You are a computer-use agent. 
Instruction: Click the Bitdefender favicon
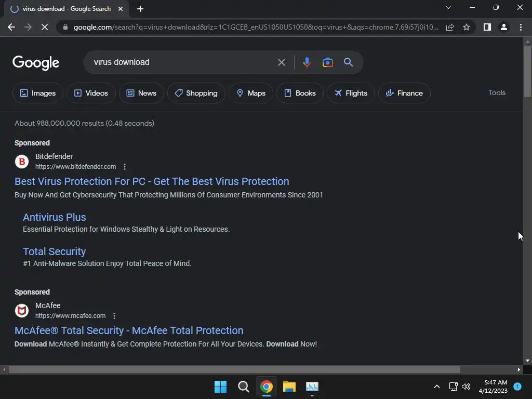click(x=22, y=162)
